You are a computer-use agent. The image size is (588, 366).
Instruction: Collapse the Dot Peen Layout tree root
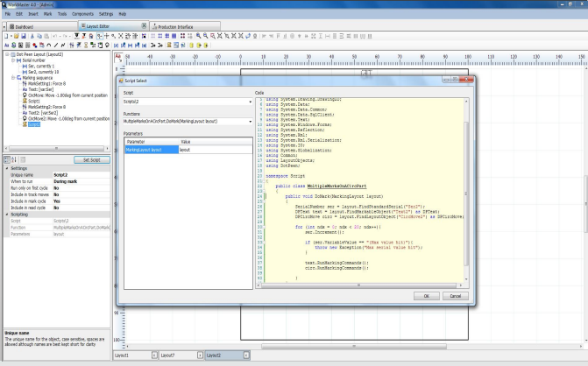pos(7,54)
